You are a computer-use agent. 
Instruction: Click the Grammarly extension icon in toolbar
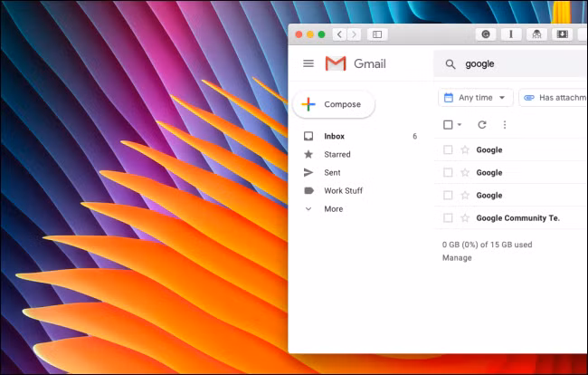486,34
